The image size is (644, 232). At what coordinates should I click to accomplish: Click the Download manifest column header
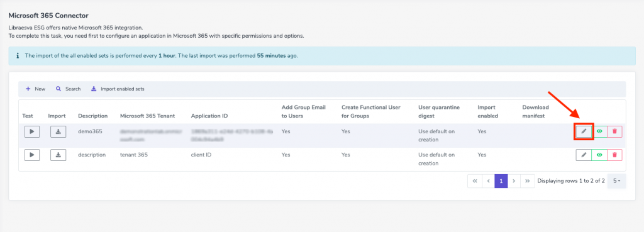pos(536,112)
